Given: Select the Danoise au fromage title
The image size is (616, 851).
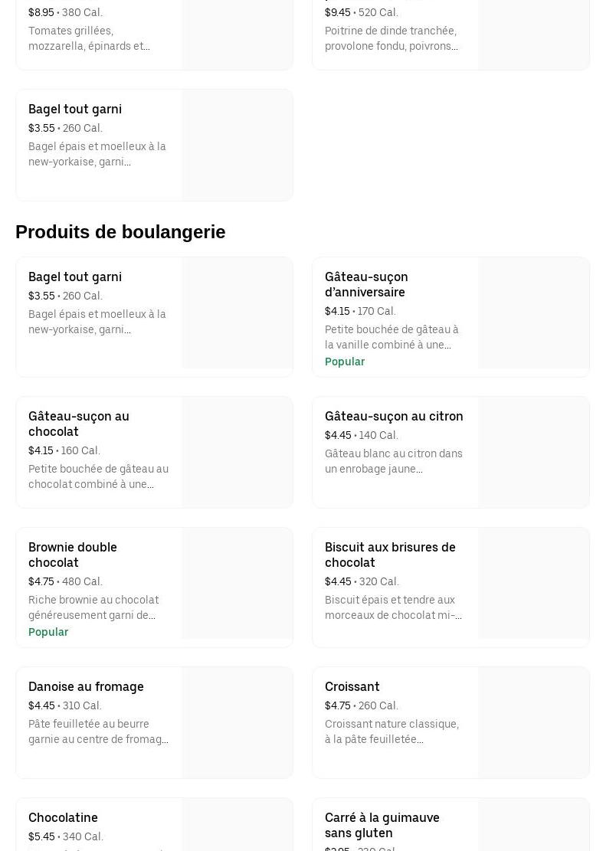Looking at the screenshot, I should point(86,686).
